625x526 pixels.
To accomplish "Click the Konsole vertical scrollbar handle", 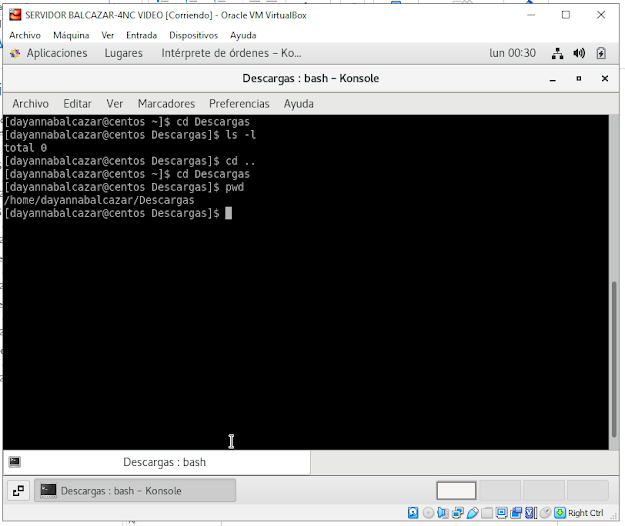I will coord(614,359).
